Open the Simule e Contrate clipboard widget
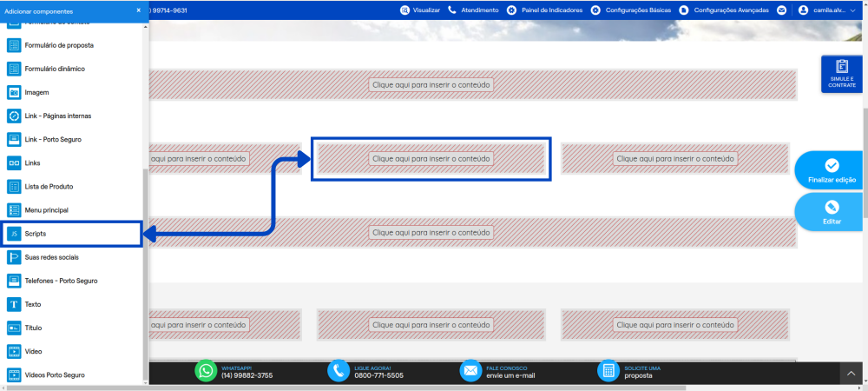868x391 pixels. (x=841, y=74)
